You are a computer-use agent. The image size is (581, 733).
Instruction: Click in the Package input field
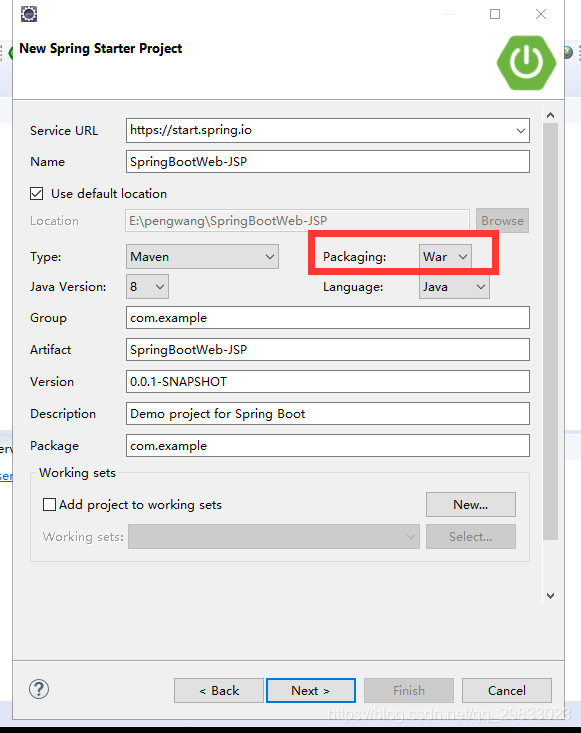(x=328, y=446)
